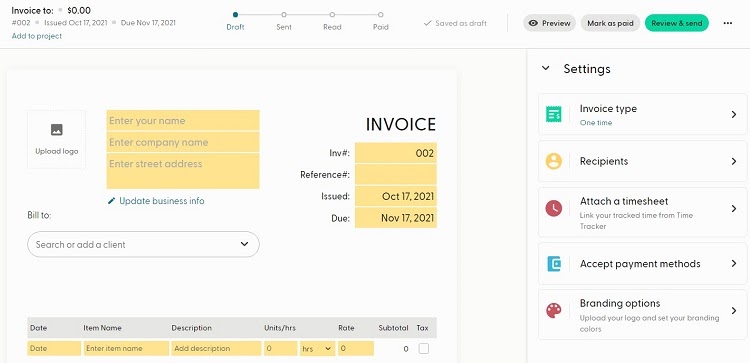The height and width of the screenshot is (363, 750).
Task: Click the Preview button
Action: tap(550, 23)
